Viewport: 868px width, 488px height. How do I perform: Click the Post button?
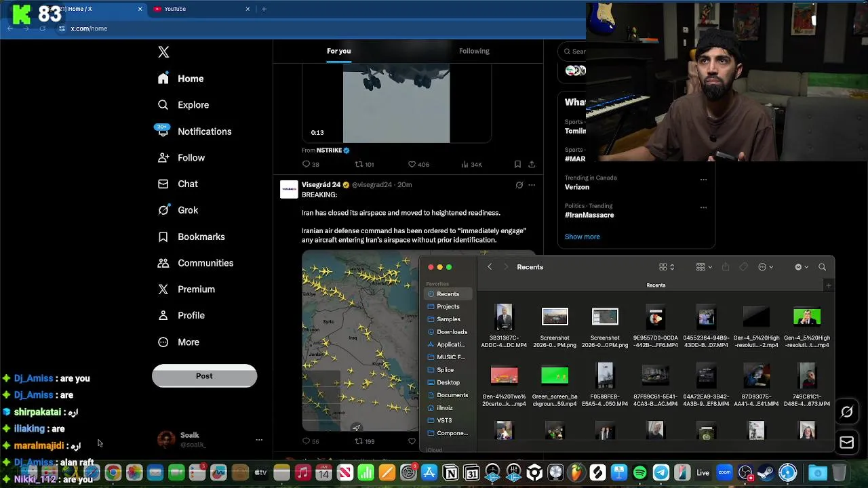204,376
